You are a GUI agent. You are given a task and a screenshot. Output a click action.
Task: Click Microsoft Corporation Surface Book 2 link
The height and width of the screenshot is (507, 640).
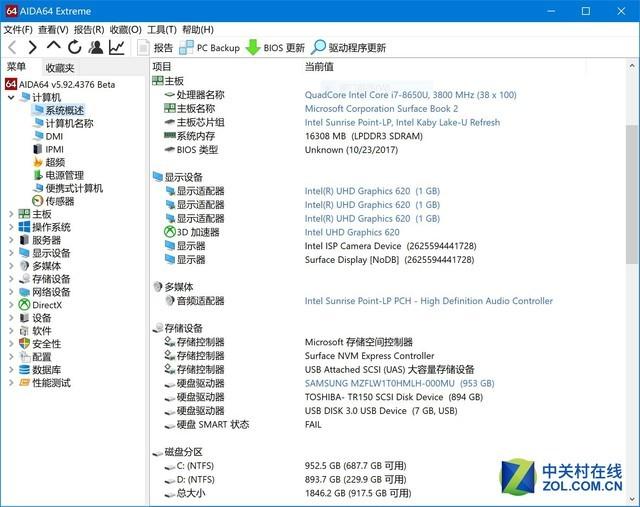pos(381,109)
